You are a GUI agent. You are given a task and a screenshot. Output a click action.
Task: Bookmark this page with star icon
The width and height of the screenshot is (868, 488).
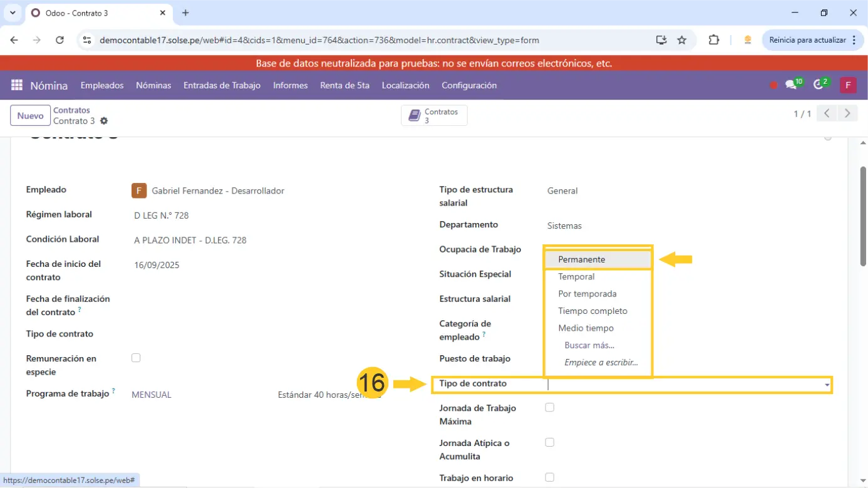(x=682, y=40)
